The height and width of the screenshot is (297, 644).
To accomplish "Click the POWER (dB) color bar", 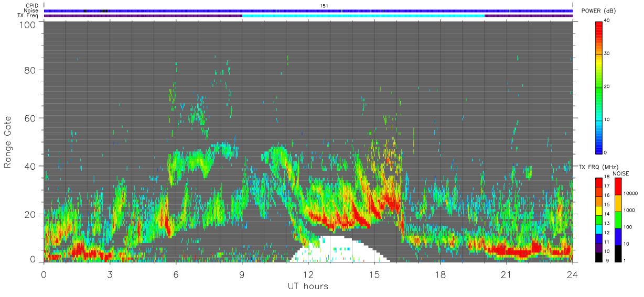I will click(x=598, y=87).
